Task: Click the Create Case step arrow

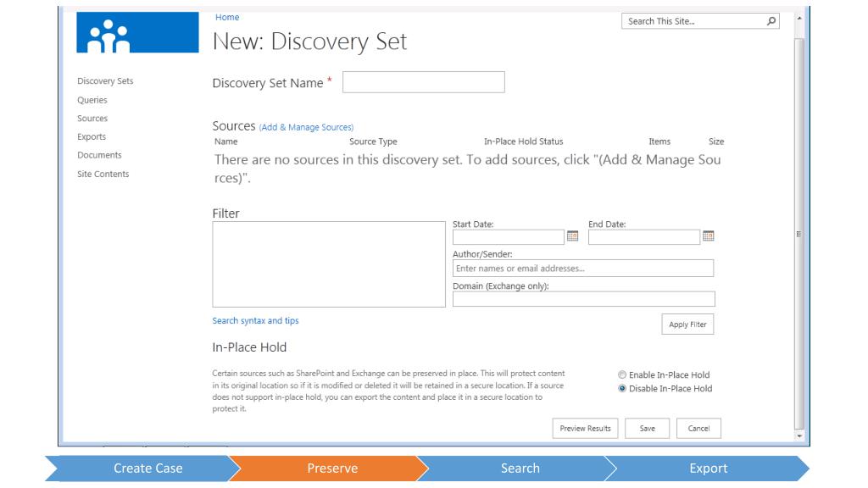Action: 142,468
